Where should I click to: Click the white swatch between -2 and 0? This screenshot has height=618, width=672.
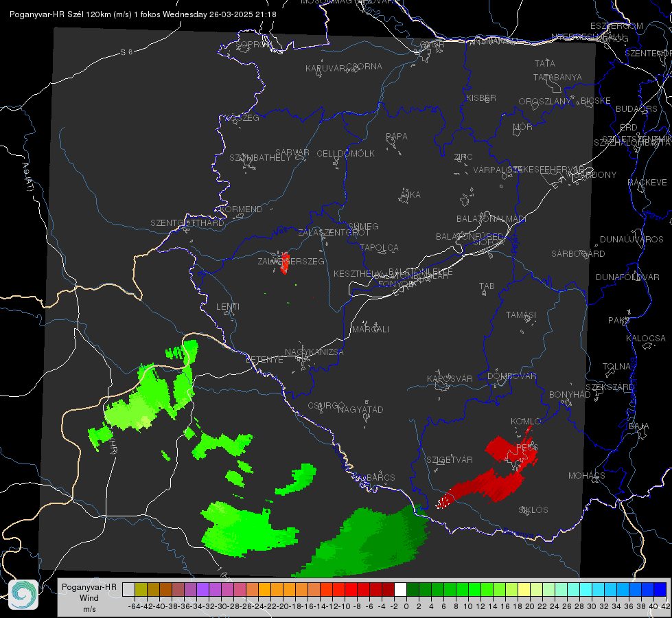(400, 590)
